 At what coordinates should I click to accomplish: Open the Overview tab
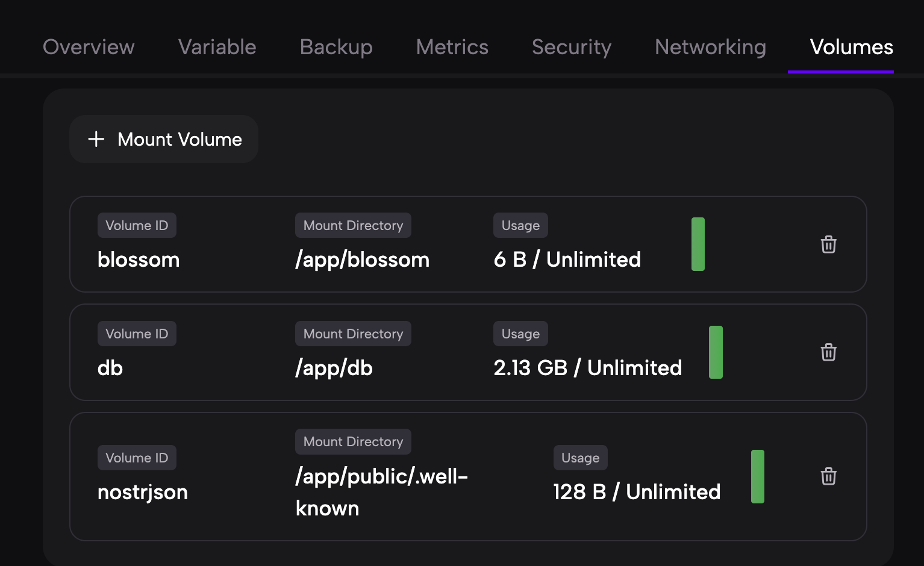[89, 47]
